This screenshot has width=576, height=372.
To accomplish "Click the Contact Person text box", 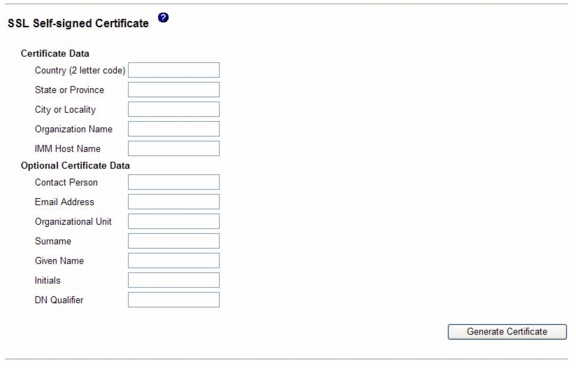I will 174,182.
